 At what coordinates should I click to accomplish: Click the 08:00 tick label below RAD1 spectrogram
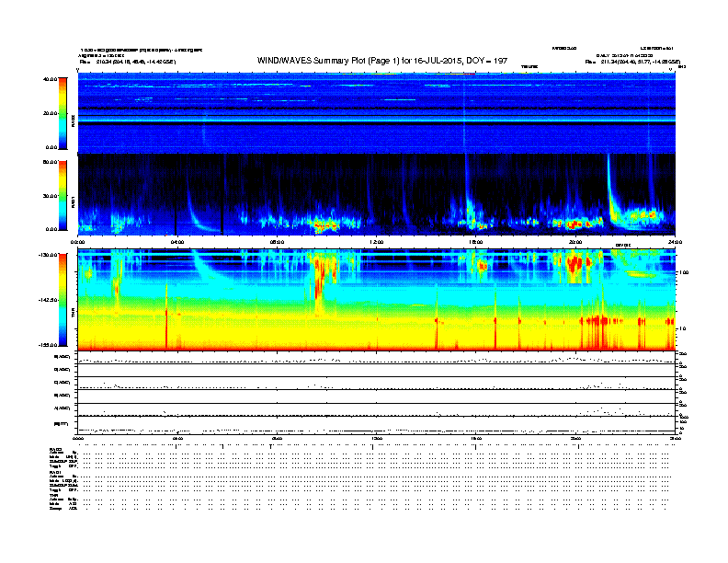[x=277, y=242]
